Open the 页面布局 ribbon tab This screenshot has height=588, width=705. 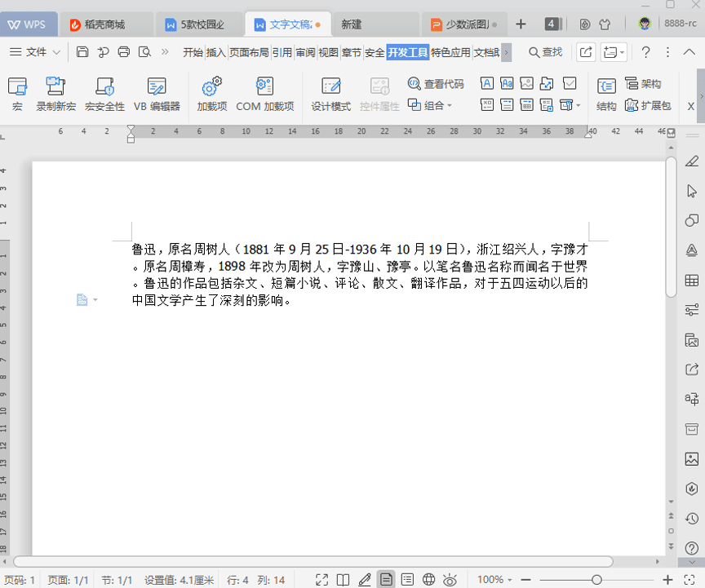tap(249, 52)
